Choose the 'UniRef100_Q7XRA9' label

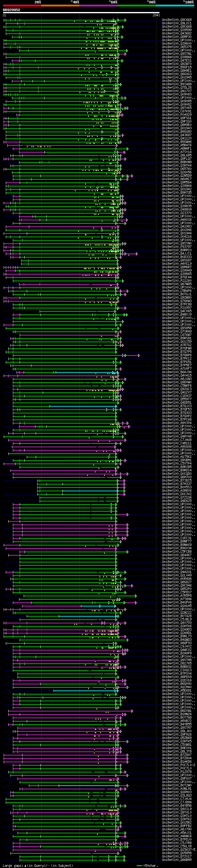[177, 332]
